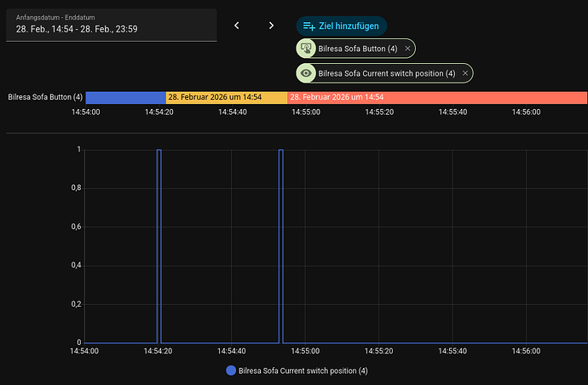Click the eye icon on Current switch position chip
The height and width of the screenshot is (385, 588).
point(307,73)
